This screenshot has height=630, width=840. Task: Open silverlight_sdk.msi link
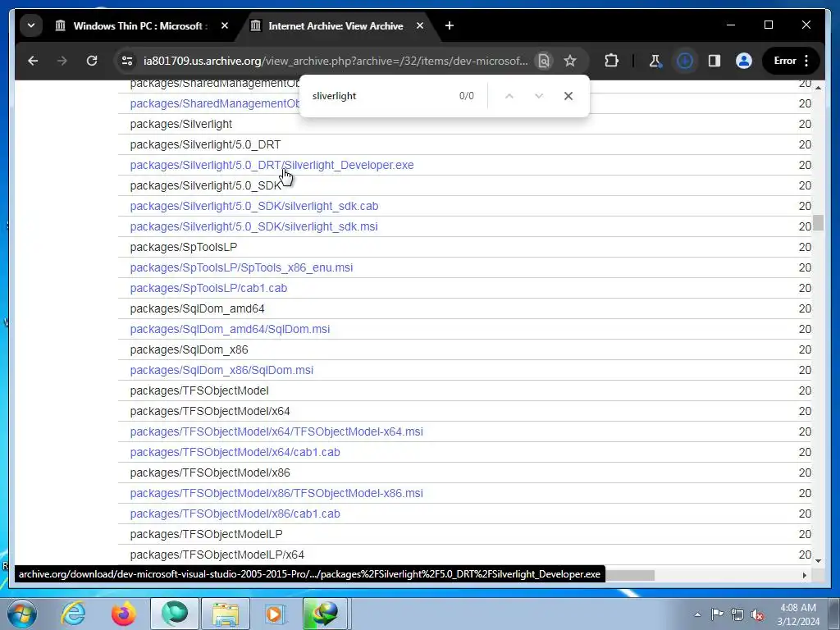(254, 226)
